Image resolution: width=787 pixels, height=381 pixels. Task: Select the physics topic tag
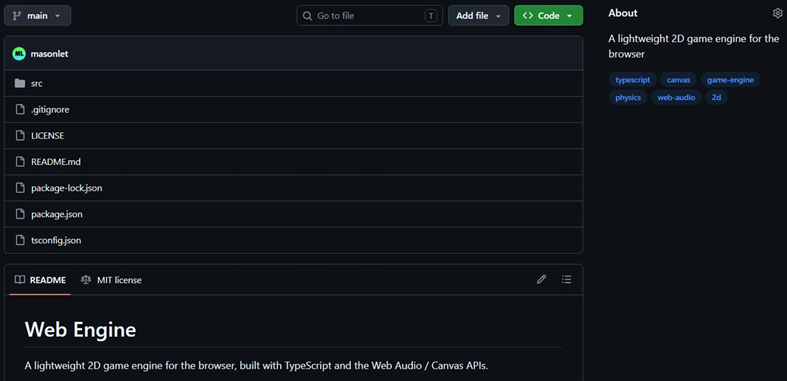[x=628, y=97]
